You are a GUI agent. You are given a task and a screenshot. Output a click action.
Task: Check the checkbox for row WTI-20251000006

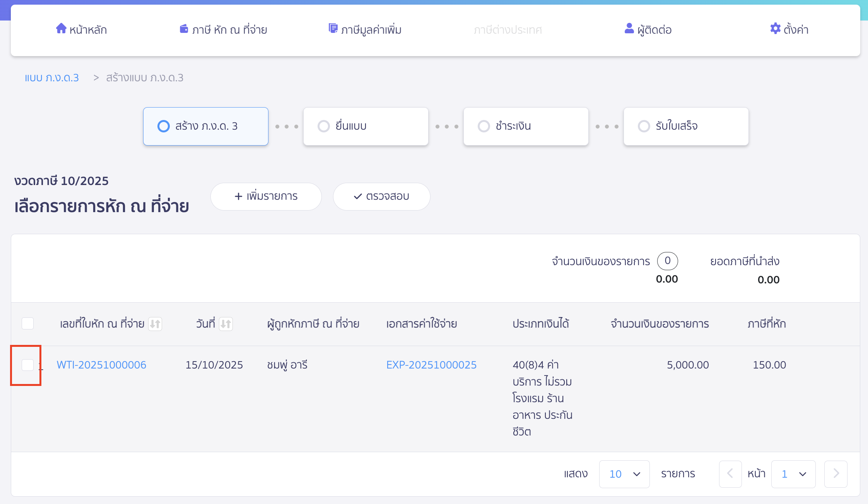[27, 365]
